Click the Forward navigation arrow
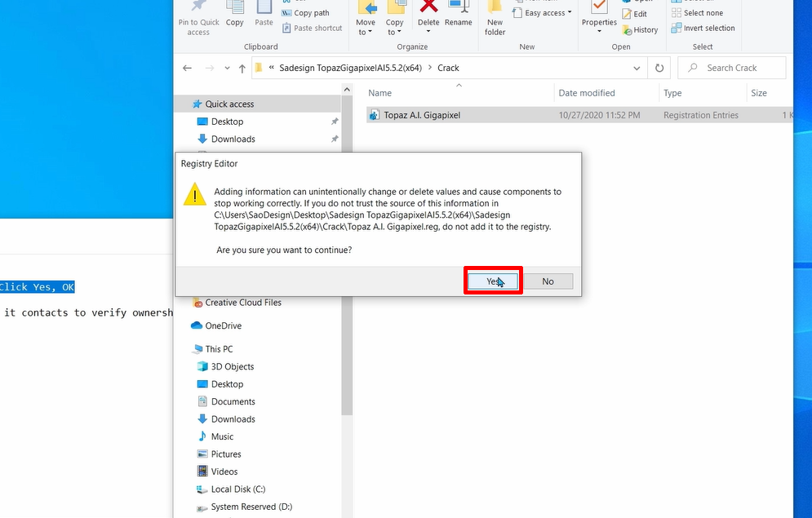 point(209,68)
